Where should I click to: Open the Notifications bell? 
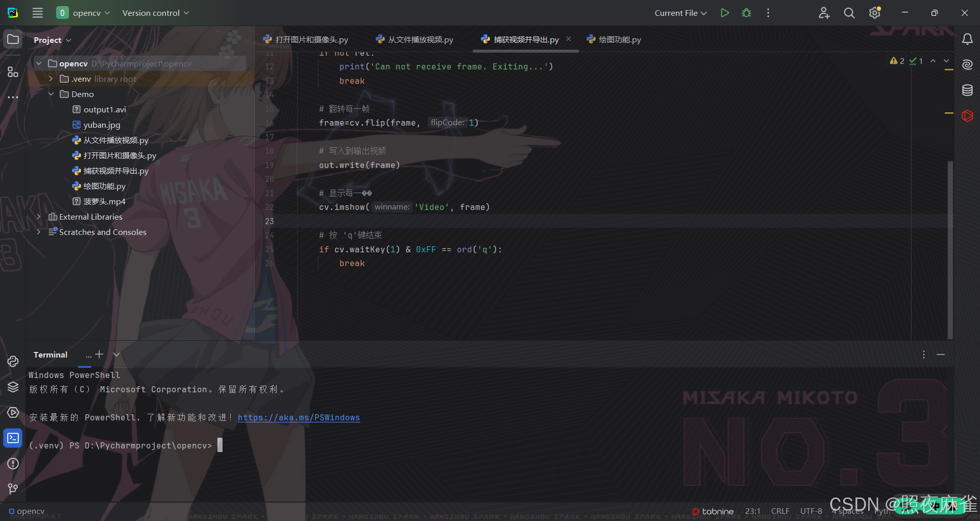967,39
